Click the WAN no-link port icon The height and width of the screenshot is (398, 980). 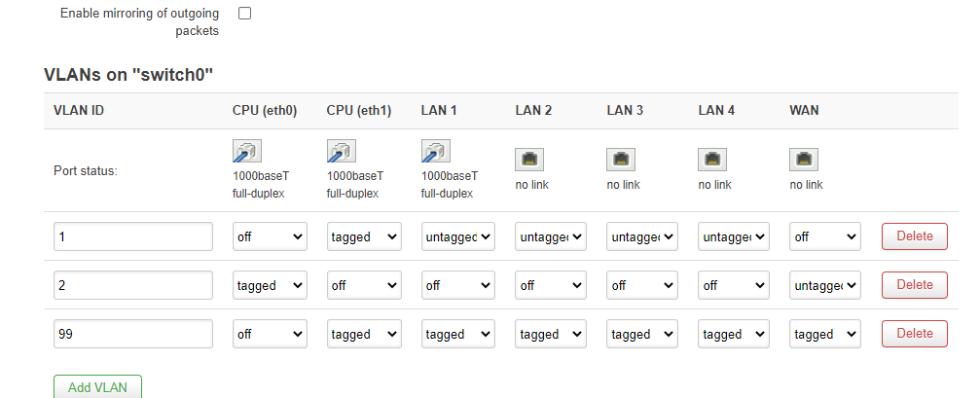[x=804, y=160]
